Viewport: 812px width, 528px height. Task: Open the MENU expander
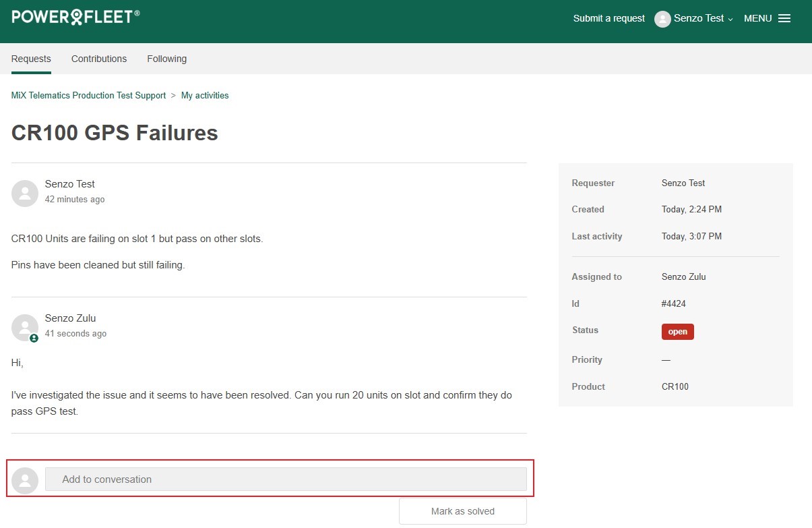coord(767,18)
